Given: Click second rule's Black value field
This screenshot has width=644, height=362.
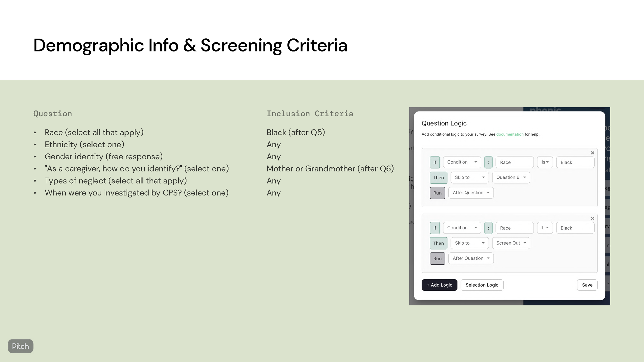Looking at the screenshot, I should point(575,228).
